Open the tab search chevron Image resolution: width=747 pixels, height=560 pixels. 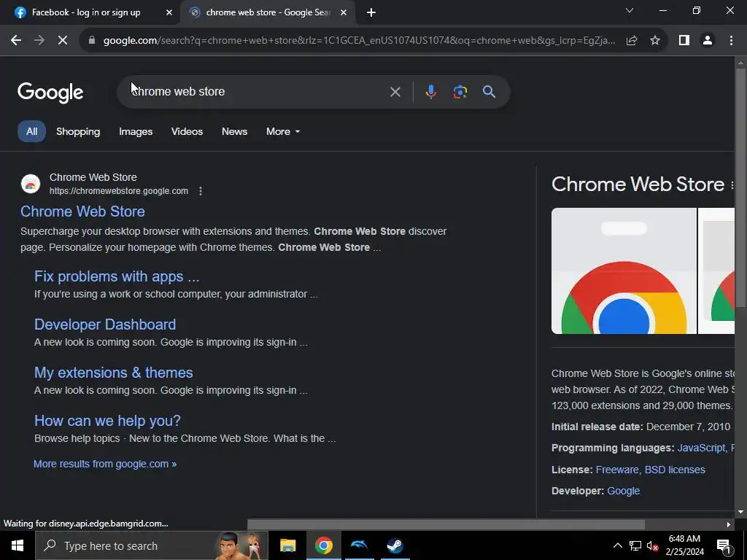(630, 10)
